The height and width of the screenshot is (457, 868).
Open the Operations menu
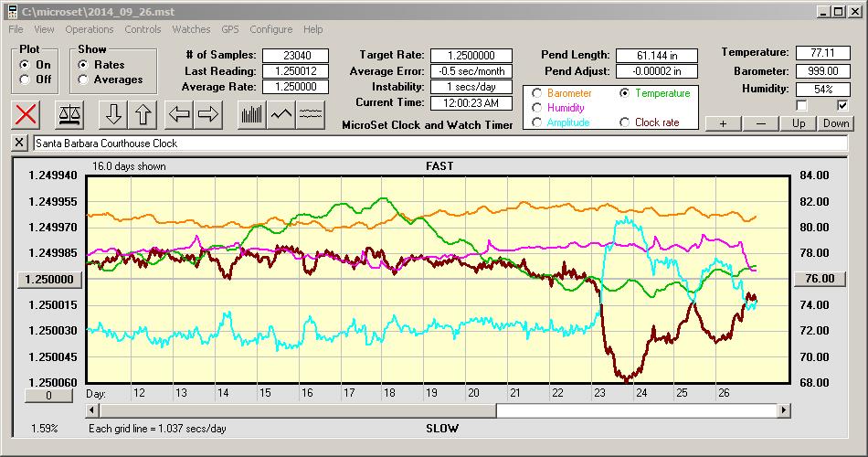click(90, 29)
